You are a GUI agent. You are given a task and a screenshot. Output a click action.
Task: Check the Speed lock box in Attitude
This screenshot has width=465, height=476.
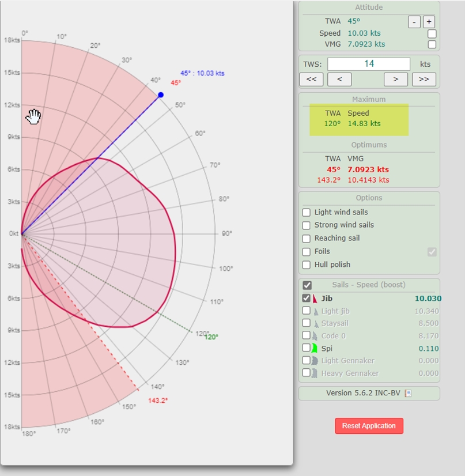(x=432, y=33)
